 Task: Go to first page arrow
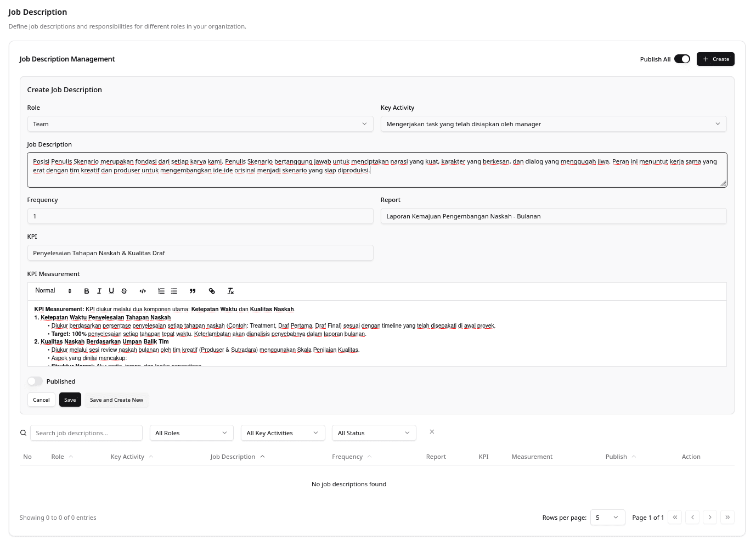[675, 517]
